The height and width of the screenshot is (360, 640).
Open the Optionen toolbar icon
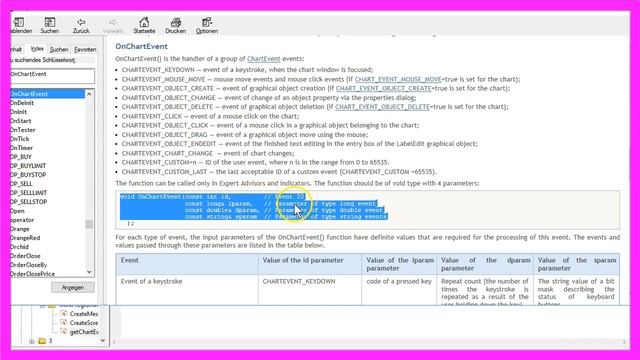pos(207,25)
